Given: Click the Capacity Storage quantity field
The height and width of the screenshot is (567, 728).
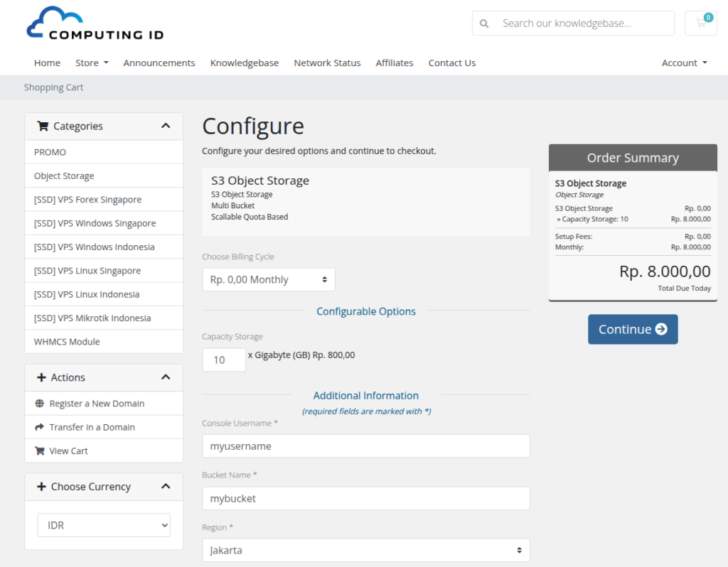Looking at the screenshot, I should coord(223,360).
